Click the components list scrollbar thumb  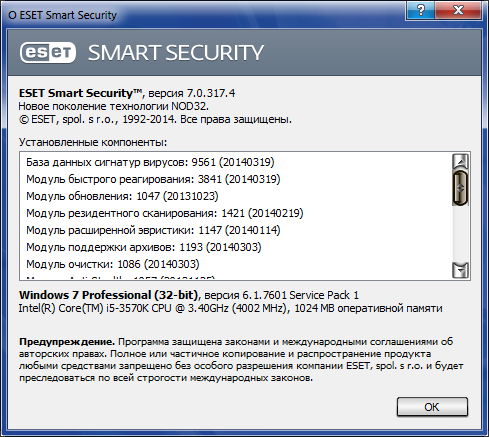coord(461,188)
